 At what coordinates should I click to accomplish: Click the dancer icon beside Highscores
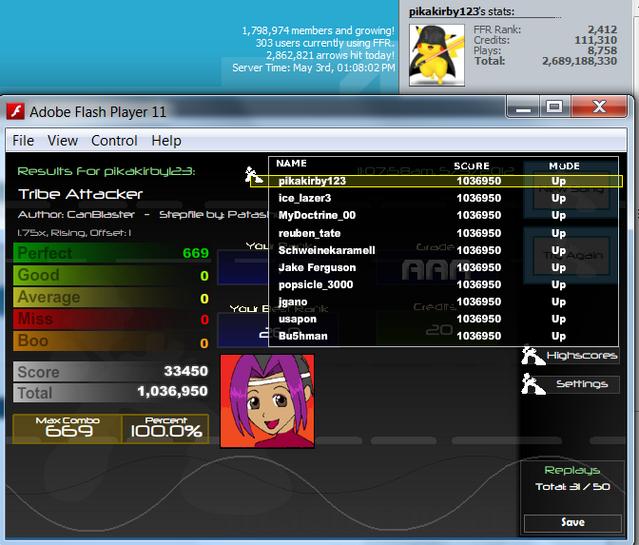(x=532, y=355)
